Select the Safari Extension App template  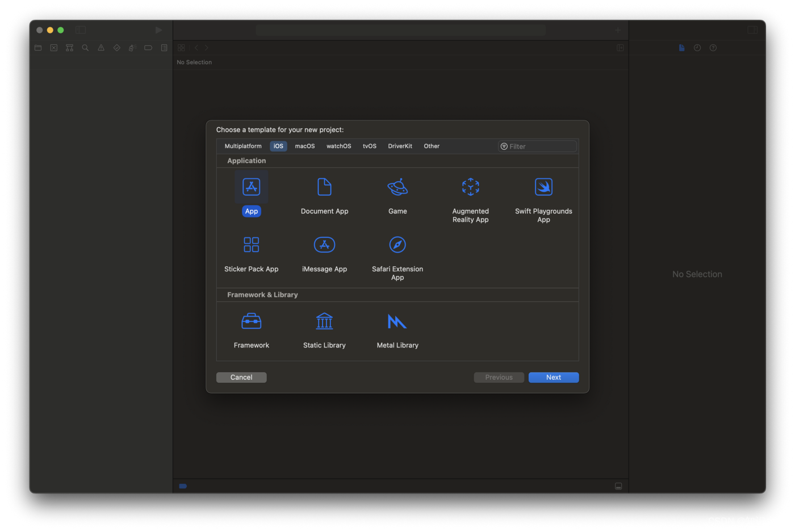pyautogui.click(x=397, y=257)
